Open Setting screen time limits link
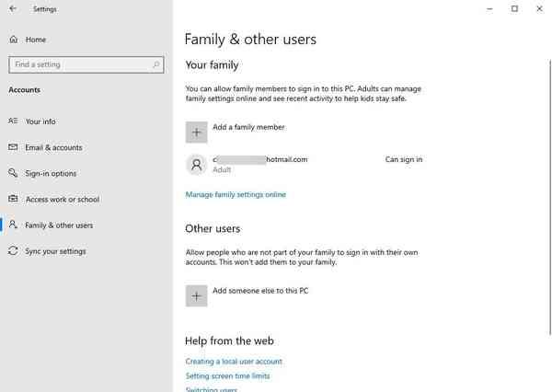552x392 pixels. (x=228, y=375)
